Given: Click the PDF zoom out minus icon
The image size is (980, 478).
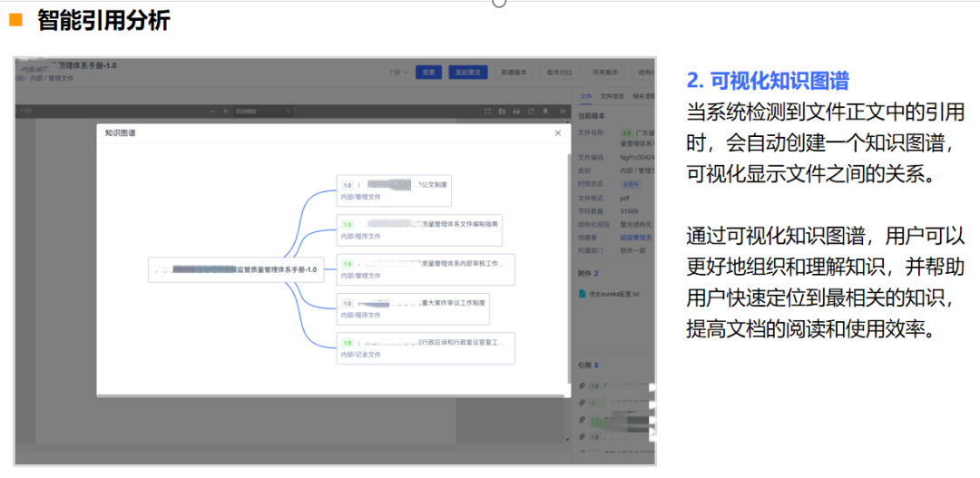Looking at the screenshot, I should [213, 112].
